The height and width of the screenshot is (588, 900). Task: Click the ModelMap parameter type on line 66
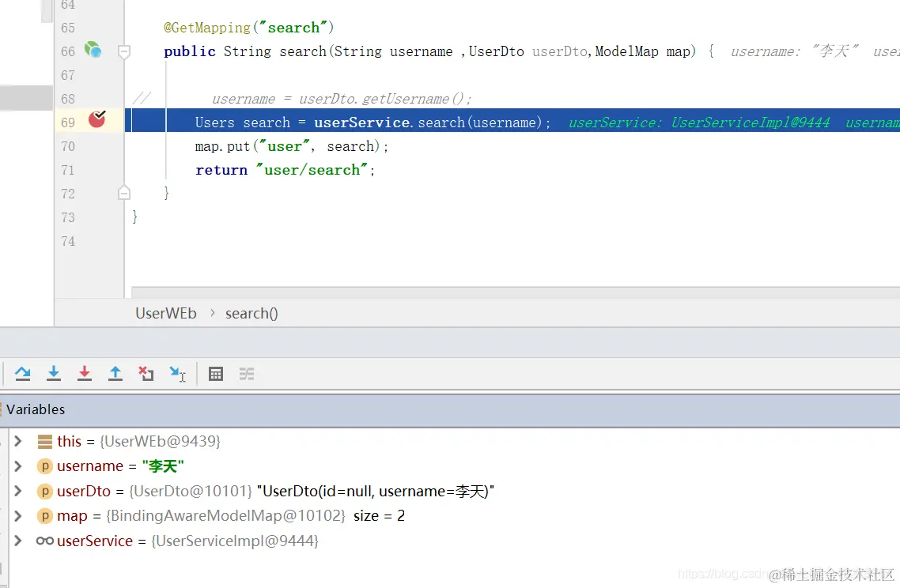point(627,51)
